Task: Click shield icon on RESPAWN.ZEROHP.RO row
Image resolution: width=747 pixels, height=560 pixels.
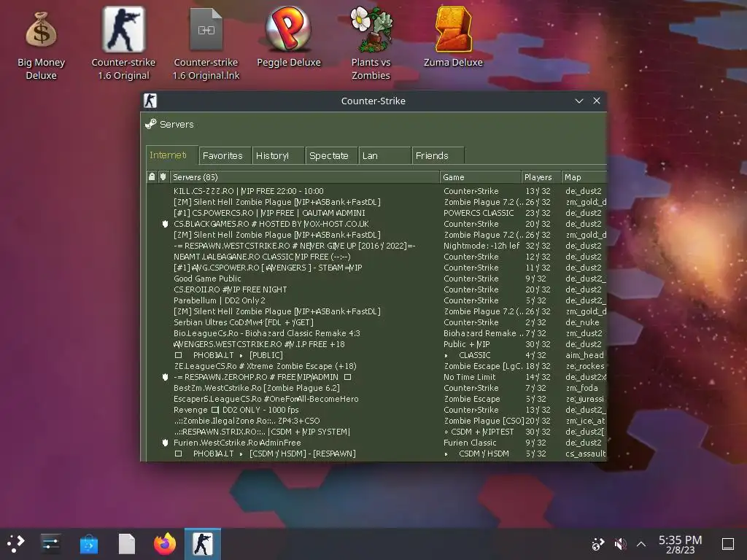Action: click(165, 377)
